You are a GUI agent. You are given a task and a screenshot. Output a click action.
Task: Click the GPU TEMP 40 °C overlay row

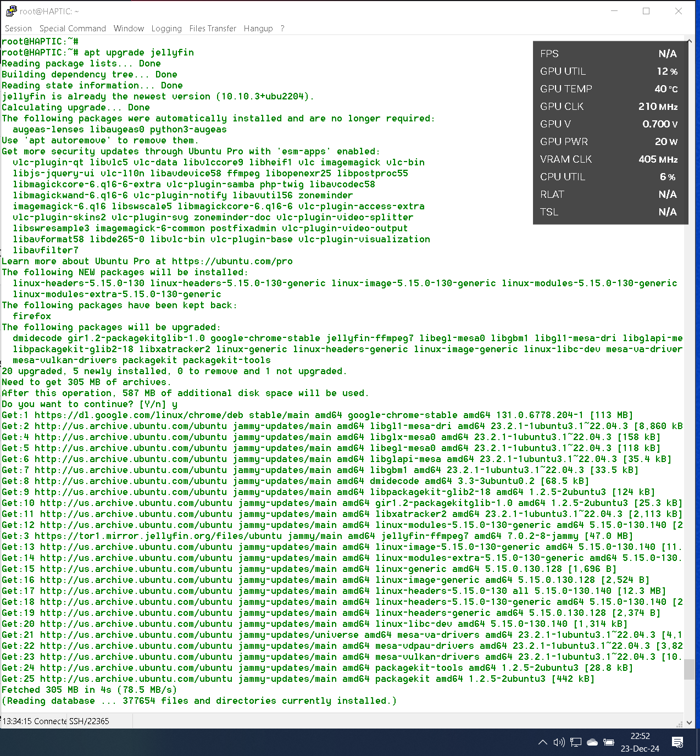pos(609,89)
